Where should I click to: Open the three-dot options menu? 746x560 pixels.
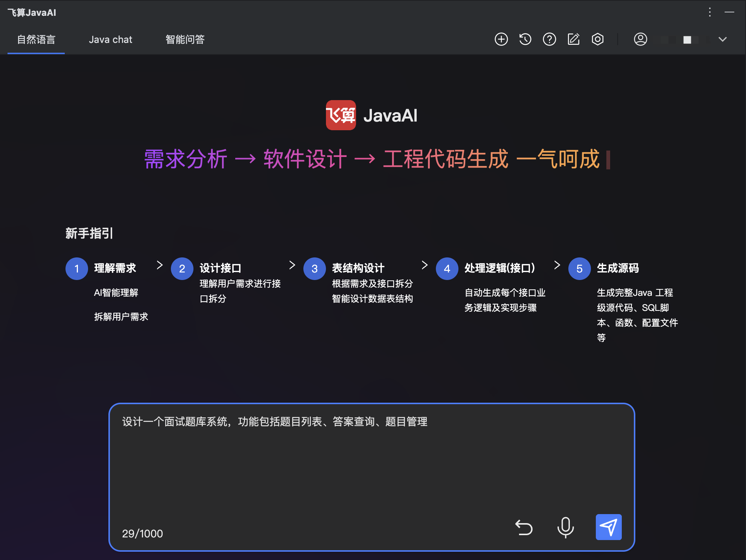point(709,12)
